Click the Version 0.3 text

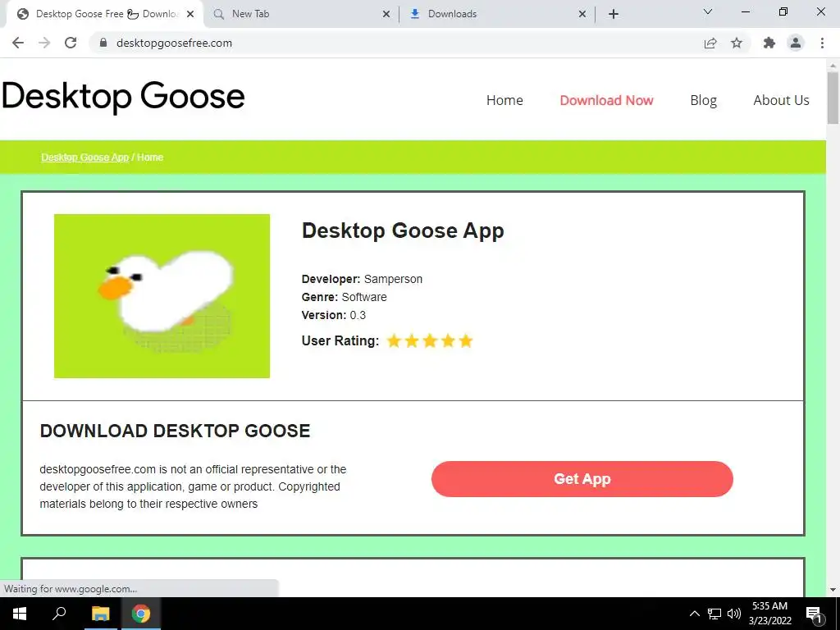[x=334, y=315]
